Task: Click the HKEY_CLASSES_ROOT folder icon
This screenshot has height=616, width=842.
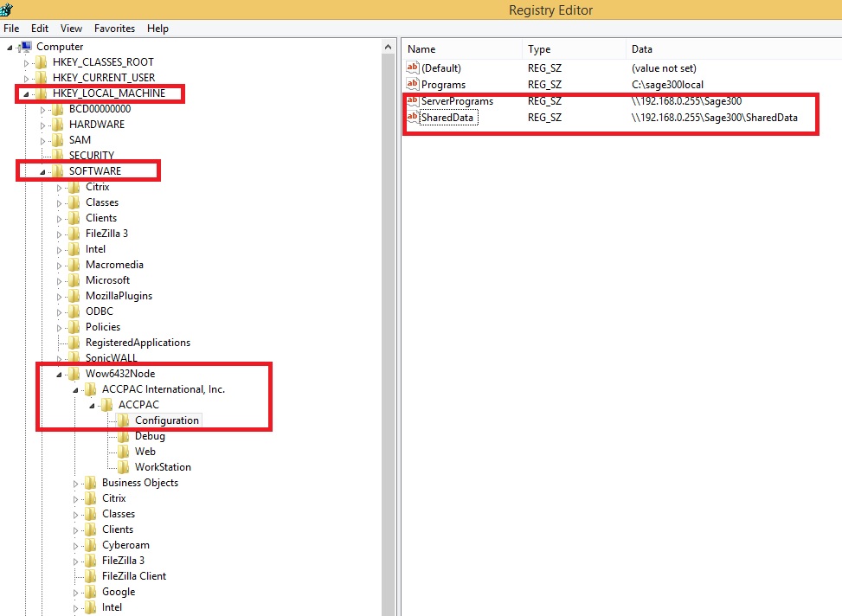Action: (x=42, y=62)
